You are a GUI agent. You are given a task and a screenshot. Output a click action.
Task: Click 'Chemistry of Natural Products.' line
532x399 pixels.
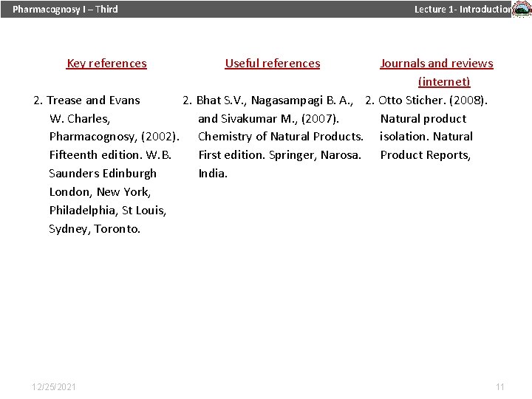[x=281, y=137]
